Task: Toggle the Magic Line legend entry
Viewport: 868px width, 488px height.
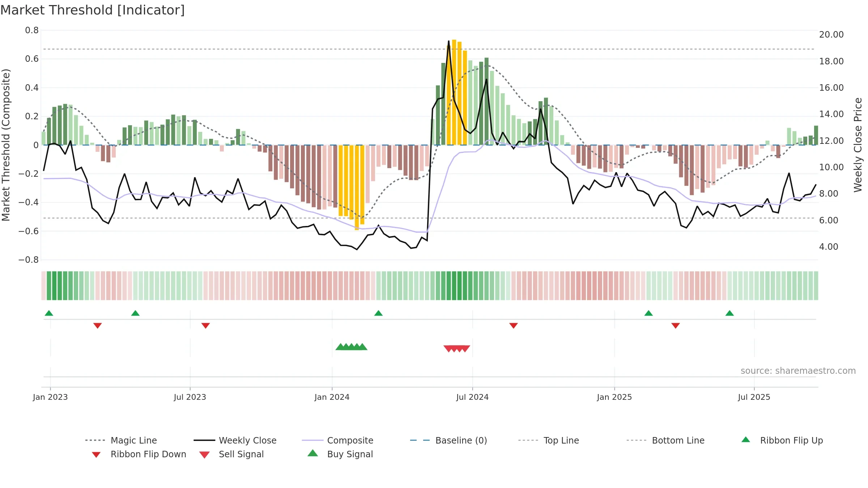Action: [121, 440]
